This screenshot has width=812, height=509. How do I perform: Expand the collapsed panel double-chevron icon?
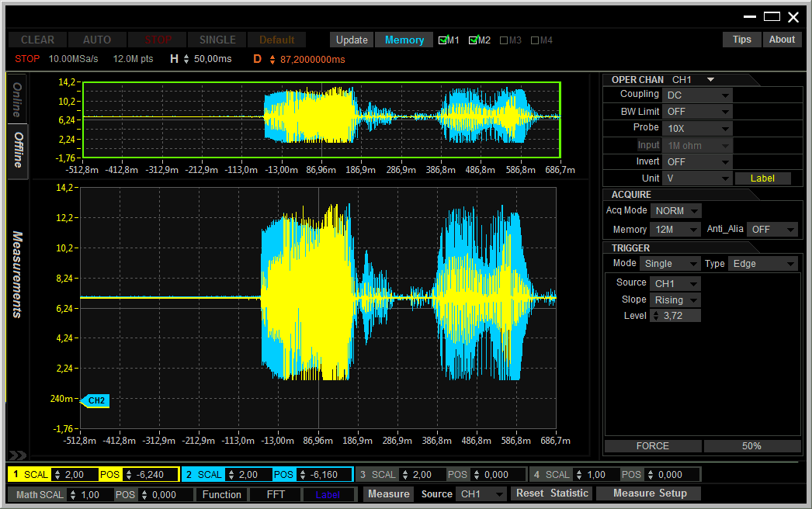[17, 455]
